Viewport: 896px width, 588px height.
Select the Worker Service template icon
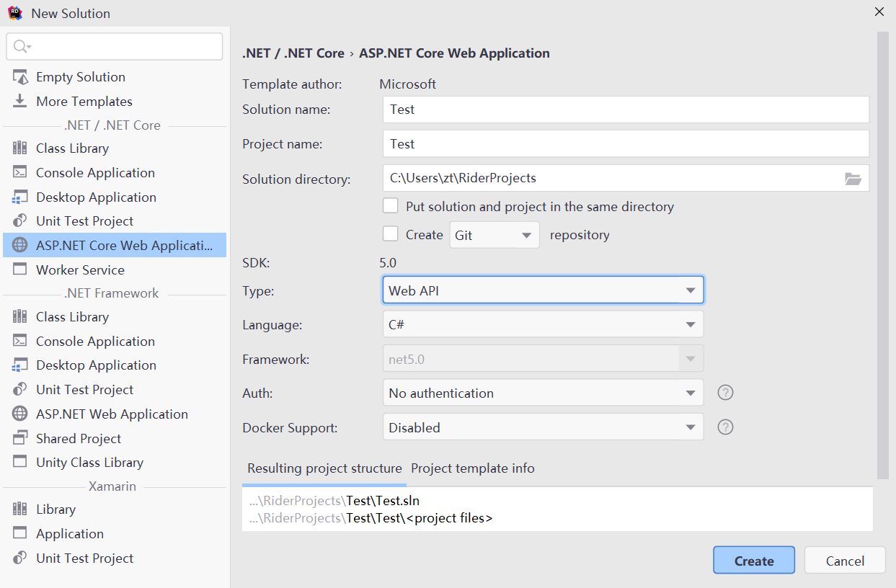click(20, 270)
